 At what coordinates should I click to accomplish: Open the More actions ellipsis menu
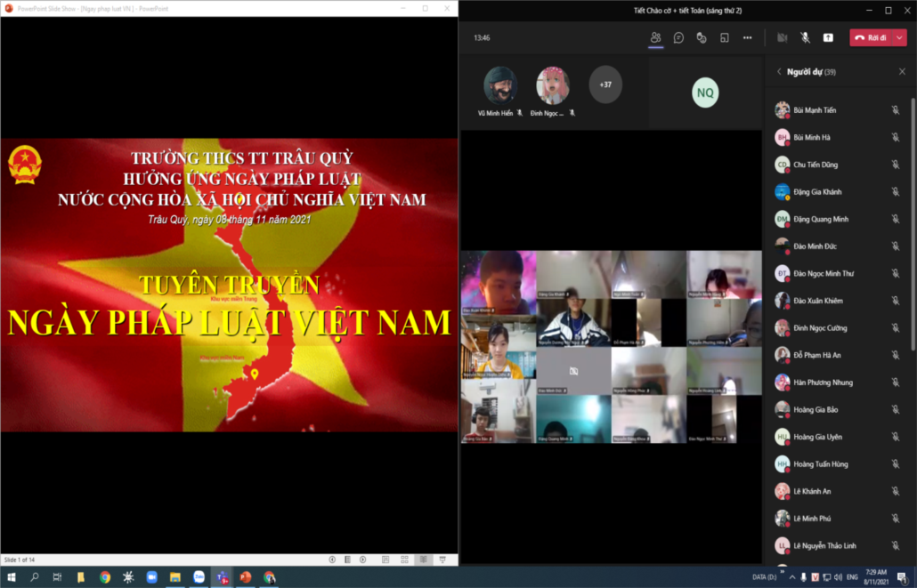(748, 38)
